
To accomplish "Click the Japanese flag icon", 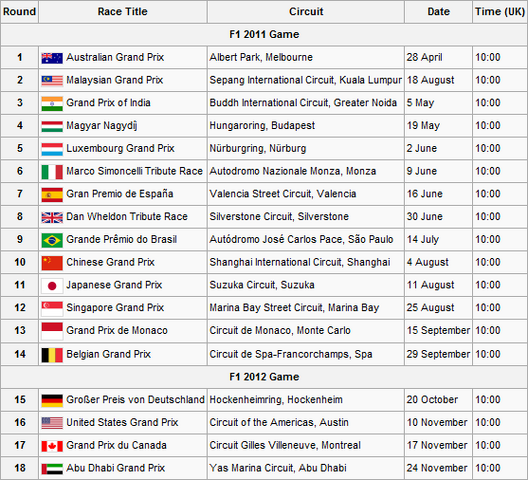I will point(52,286).
